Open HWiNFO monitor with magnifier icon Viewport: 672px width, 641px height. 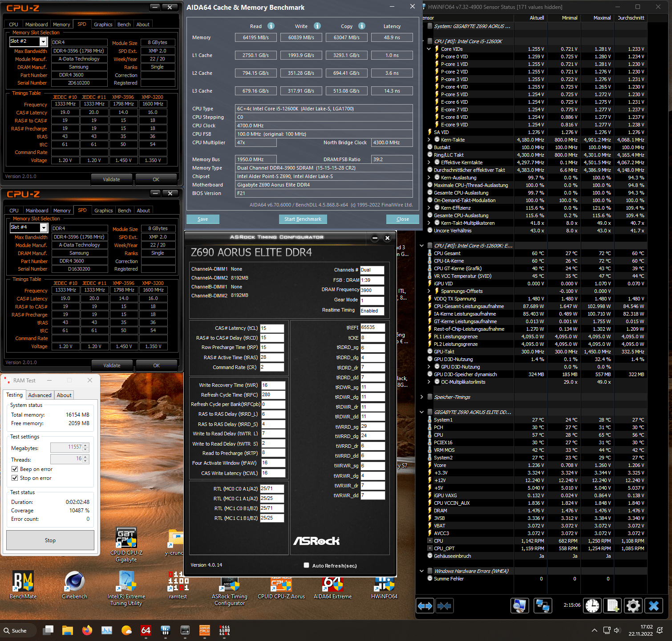(519, 606)
